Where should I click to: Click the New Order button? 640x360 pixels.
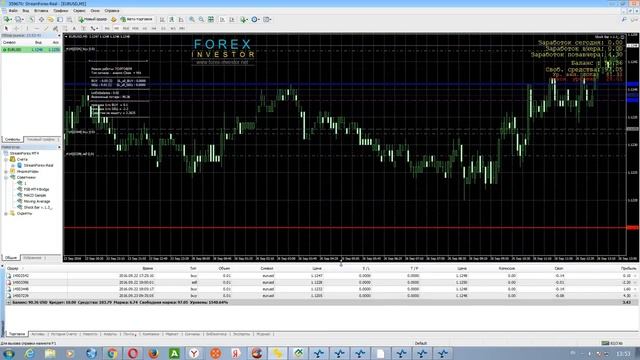coord(92,19)
